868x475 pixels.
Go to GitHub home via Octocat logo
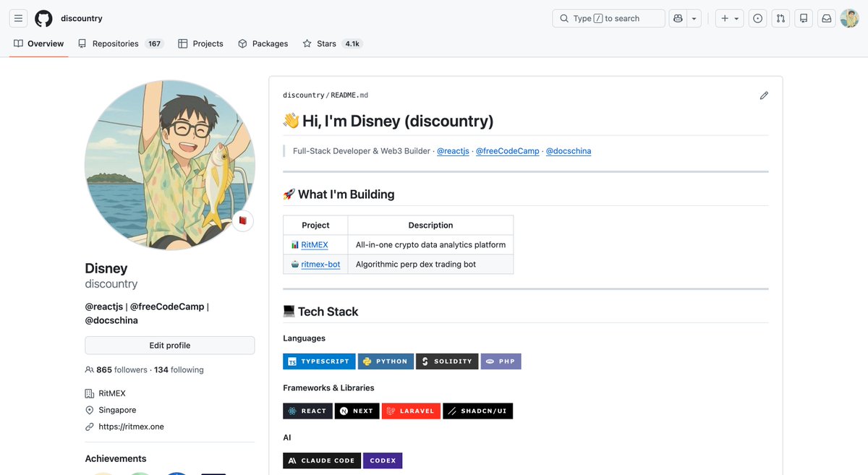43,18
